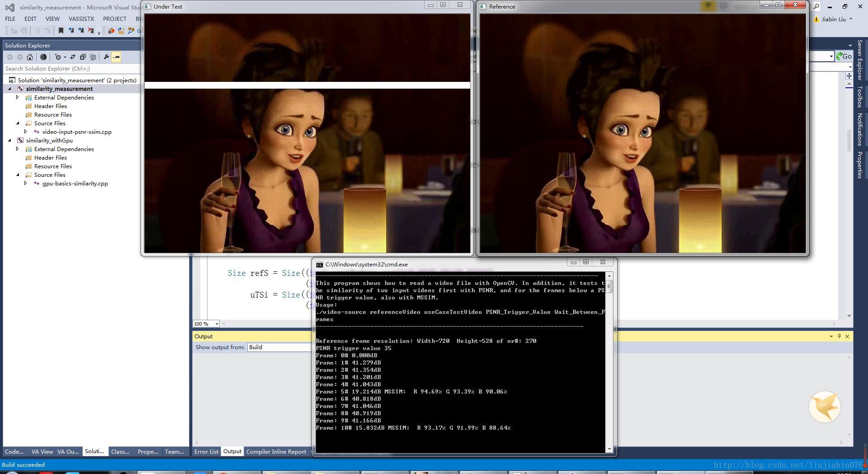
Task: Select Header Files under similarity_measurement
Action: click(50, 106)
